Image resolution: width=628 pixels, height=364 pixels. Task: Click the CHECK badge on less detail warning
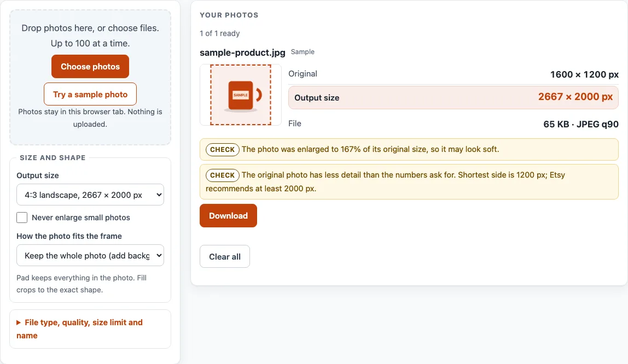(223, 175)
